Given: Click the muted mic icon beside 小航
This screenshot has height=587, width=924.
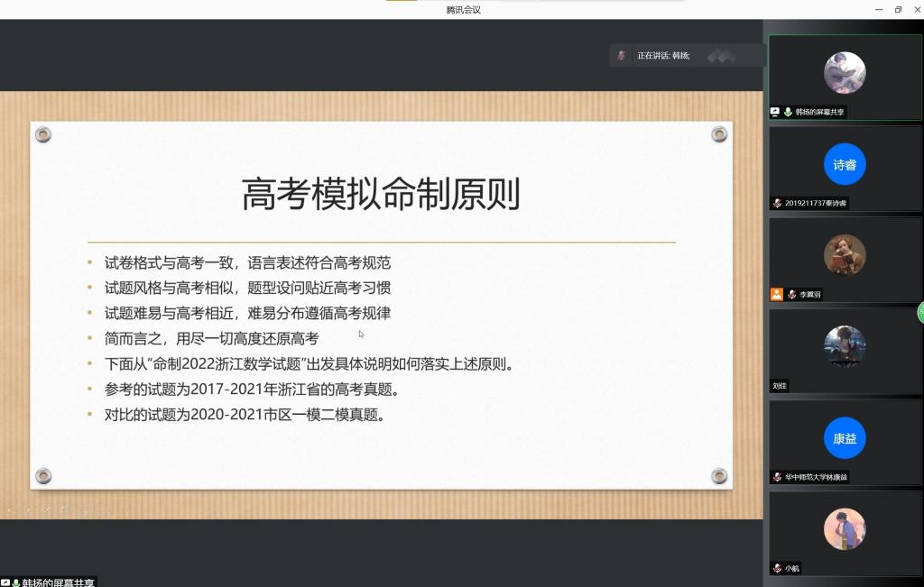Looking at the screenshot, I should tap(777, 568).
